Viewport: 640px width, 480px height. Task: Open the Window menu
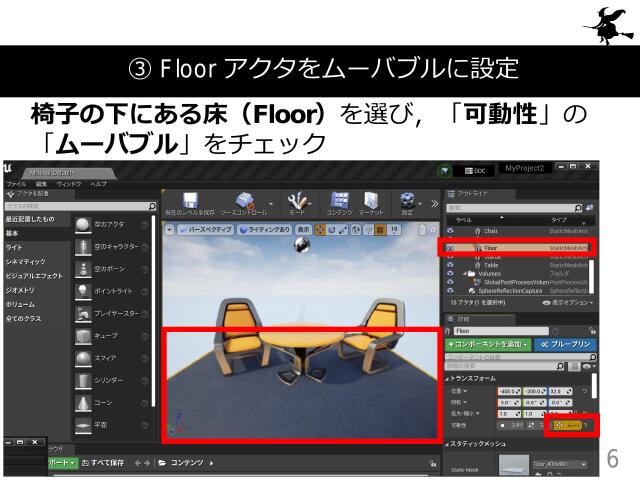click(x=68, y=184)
